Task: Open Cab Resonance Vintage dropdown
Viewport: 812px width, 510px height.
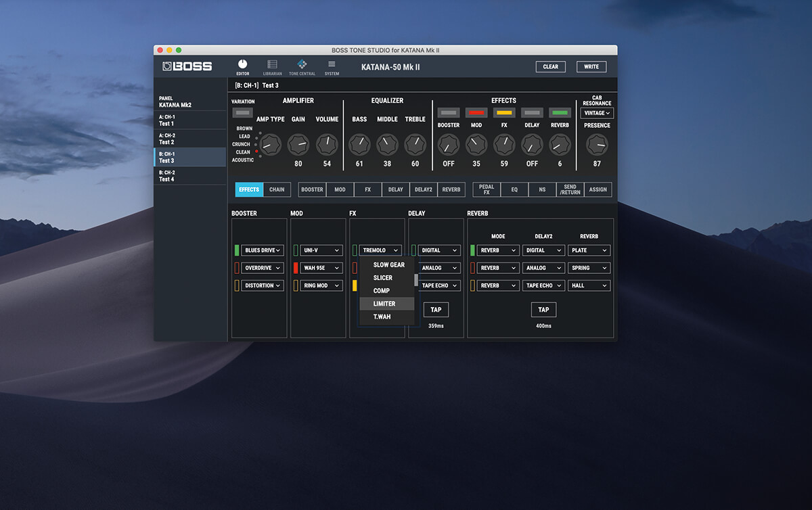Action: [x=597, y=113]
